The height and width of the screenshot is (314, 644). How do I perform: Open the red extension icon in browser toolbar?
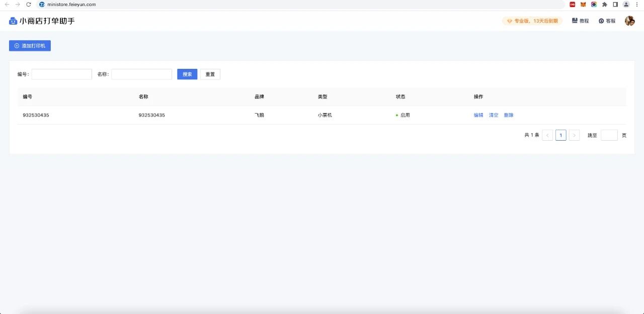(573, 4)
